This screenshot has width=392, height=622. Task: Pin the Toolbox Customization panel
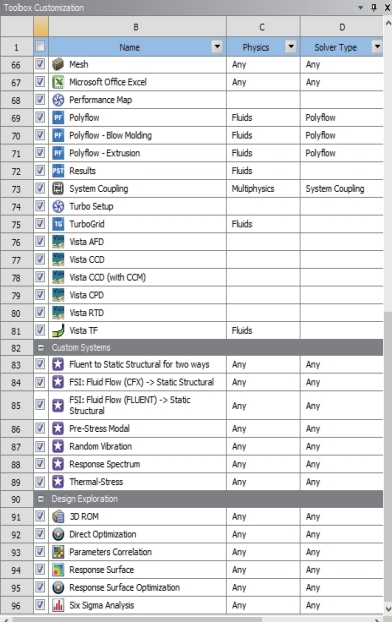coord(374,7)
